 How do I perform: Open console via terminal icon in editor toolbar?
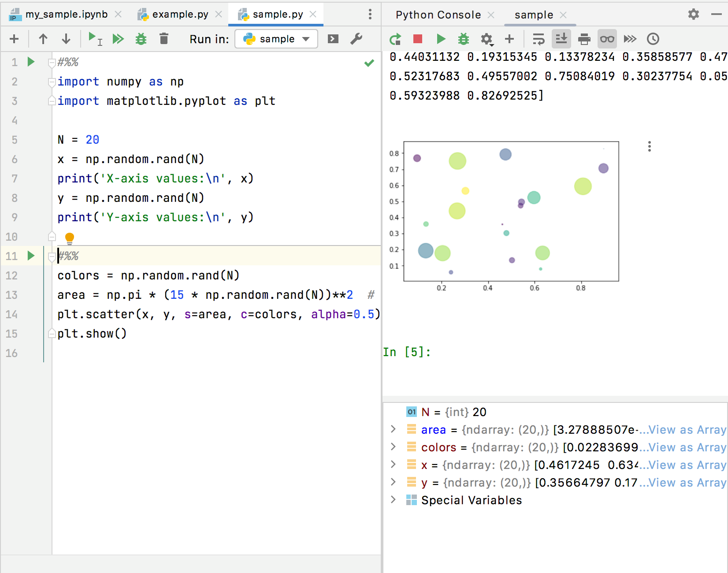click(x=333, y=39)
